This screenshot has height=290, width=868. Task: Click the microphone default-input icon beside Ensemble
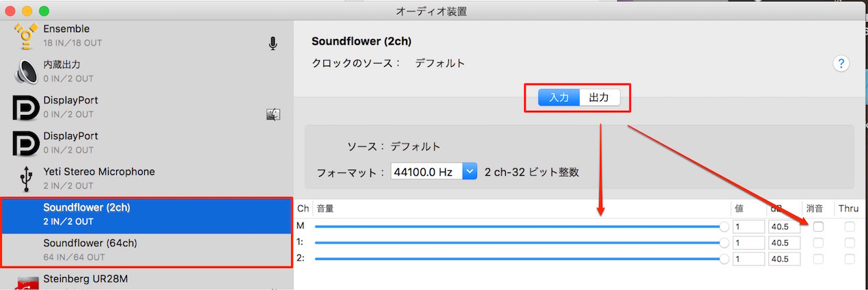point(273,44)
